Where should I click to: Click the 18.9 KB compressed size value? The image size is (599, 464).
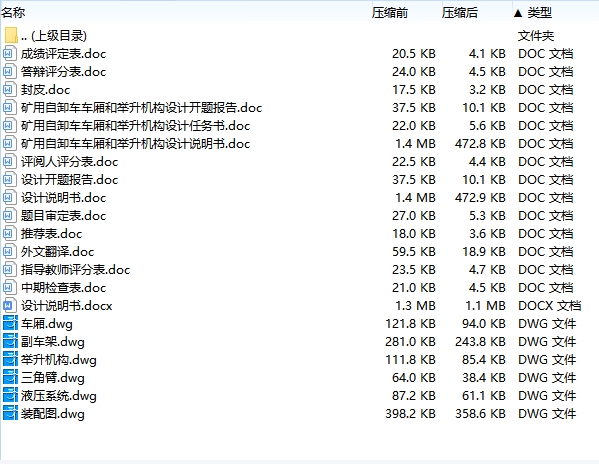tap(484, 251)
